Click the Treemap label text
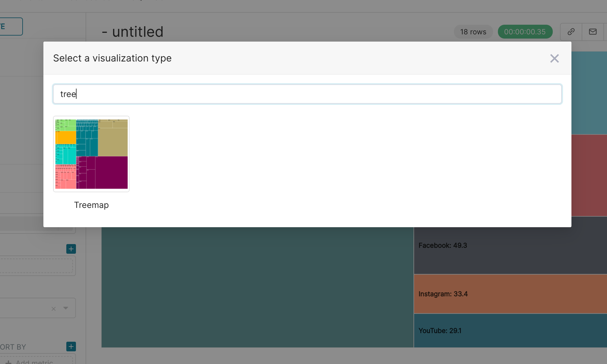The width and height of the screenshot is (607, 364). pyautogui.click(x=91, y=205)
